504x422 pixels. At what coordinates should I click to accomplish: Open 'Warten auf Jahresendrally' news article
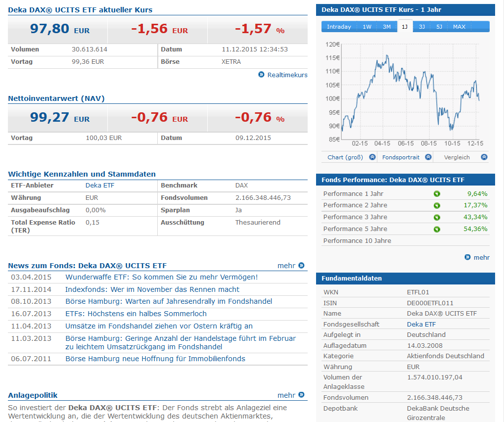coord(169,301)
